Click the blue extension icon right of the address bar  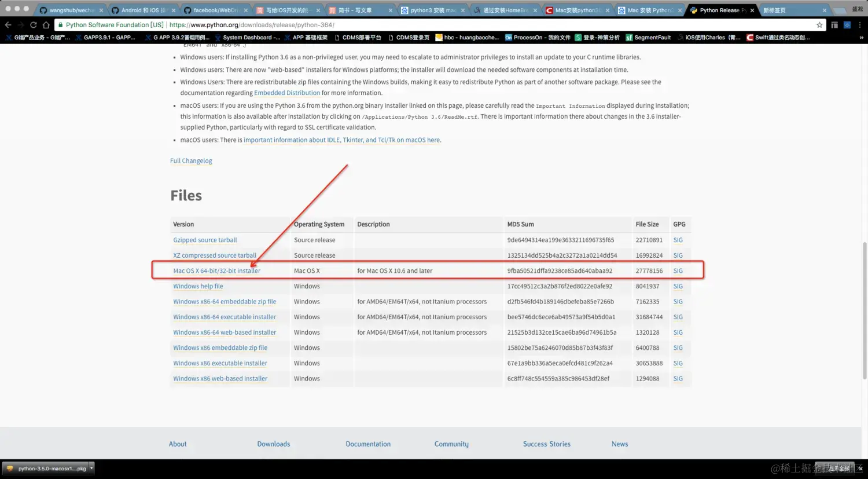(x=847, y=25)
